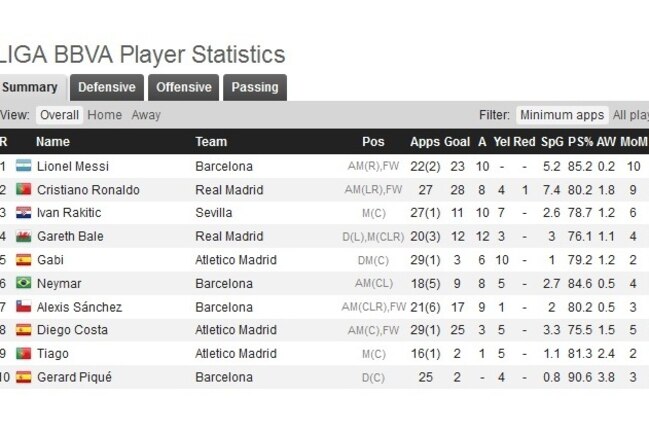
Task: Select the Overall view option
Action: pos(59,115)
